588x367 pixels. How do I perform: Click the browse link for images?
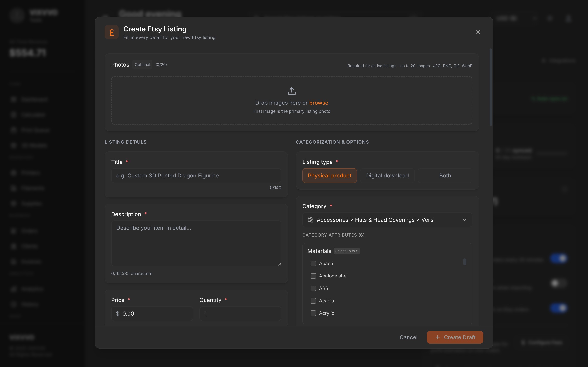tap(318, 103)
